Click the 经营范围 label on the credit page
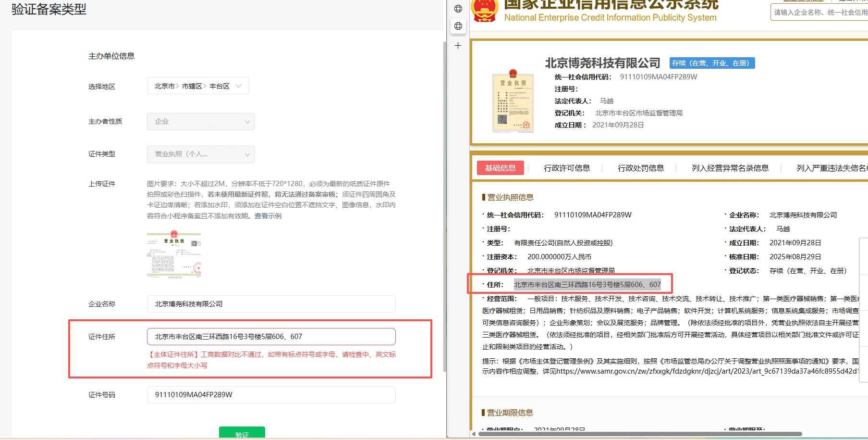Image resolution: width=868 pixels, height=440 pixels. pyautogui.click(x=502, y=299)
